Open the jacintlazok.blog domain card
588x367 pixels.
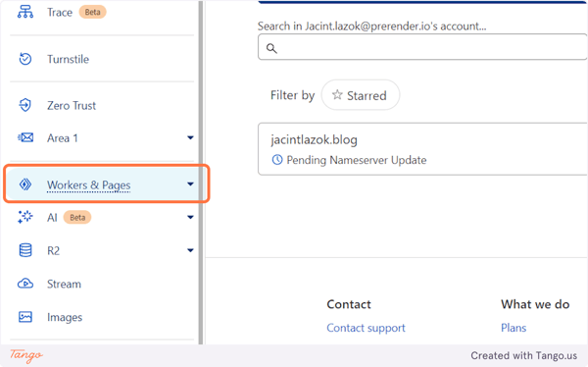(422, 149)
